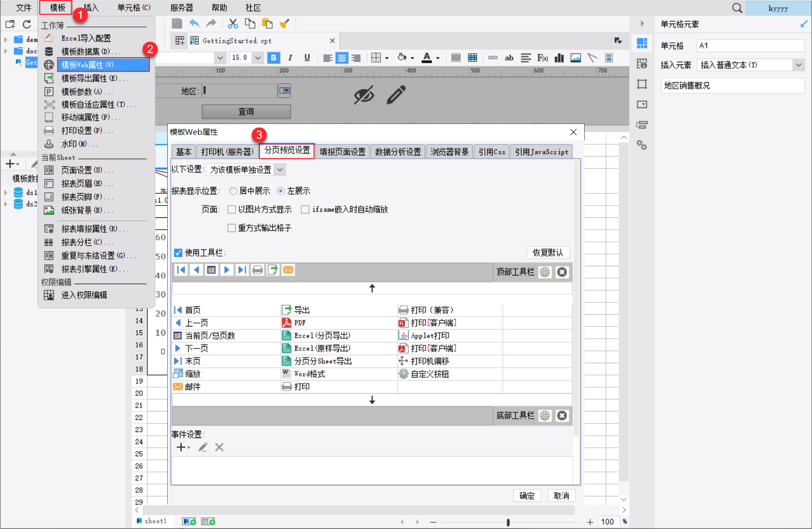The width and height of the screenshot is (812, 529).
Task: Open settings gear for 底部工具栏
Action: click(545, 416)
